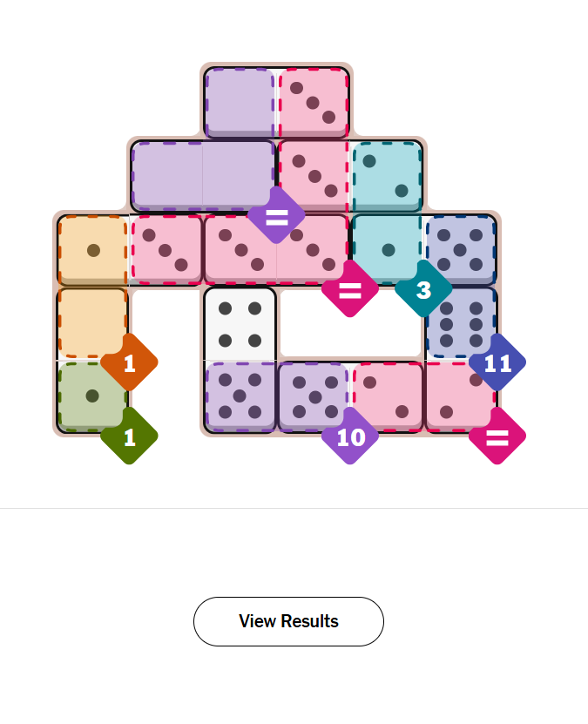Click purple five-pip tile under the white die
The width and height of the screenshot is (588, 724).
coord(240,396)
